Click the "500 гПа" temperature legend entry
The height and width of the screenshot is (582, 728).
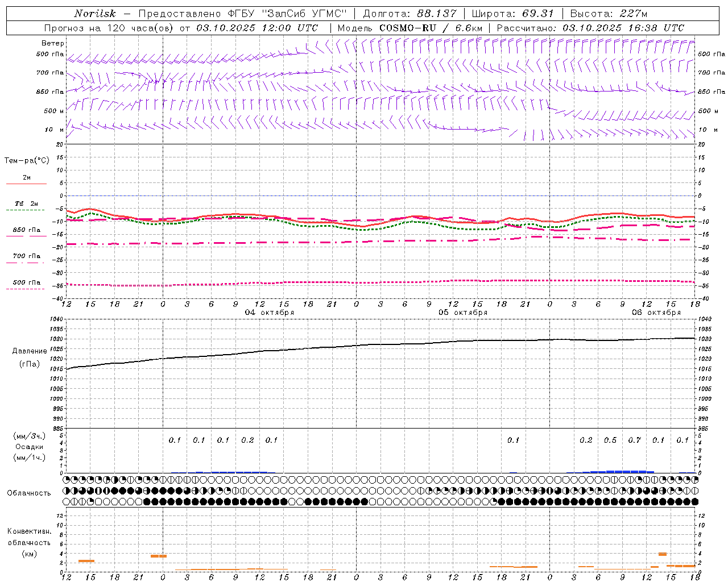(27, 282)
